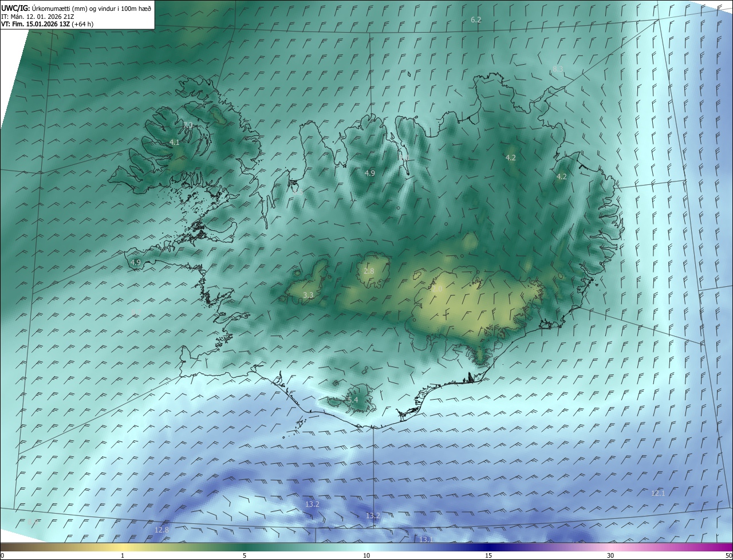733x560 pixels.
Task: Select the "3.3" value on the glacier
Action: [x=308, y=295]
